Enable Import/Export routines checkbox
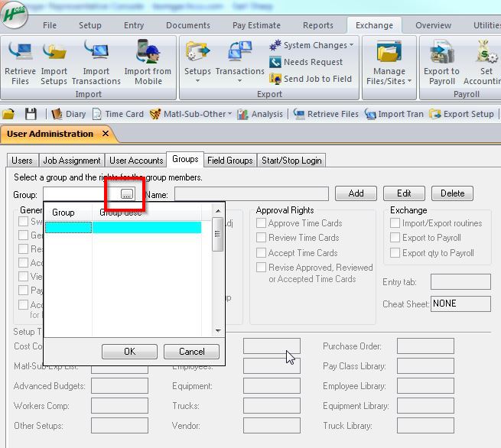 coord(395,223)
